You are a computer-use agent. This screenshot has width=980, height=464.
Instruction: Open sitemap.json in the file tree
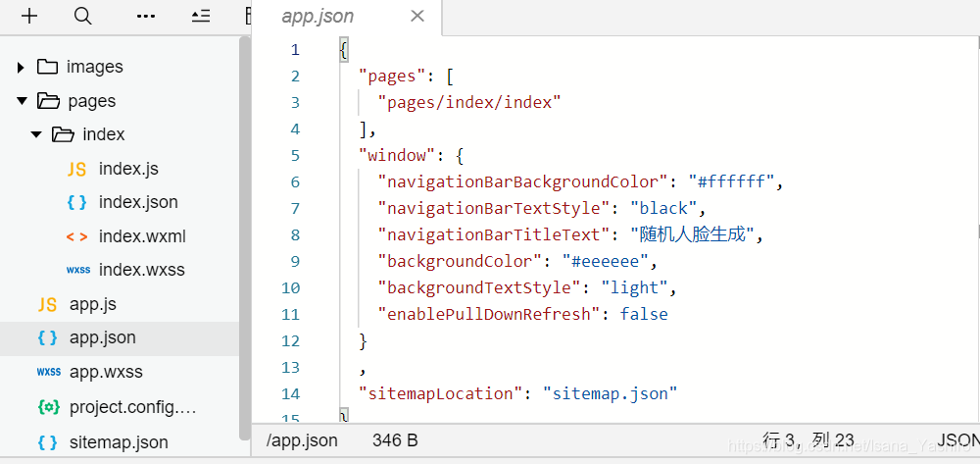(x=119, y=442)
